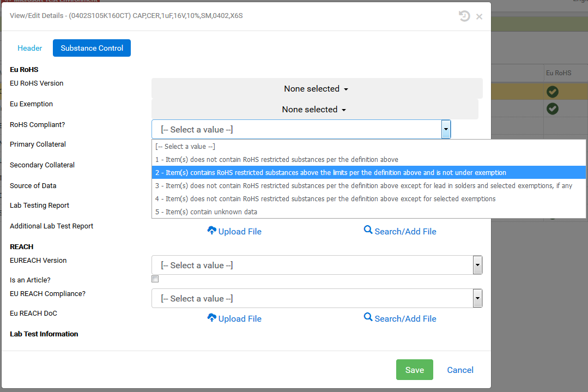Viewport: 588px width, 392px height.
Task: Switch to the Header tab
Action: [30, 48]
